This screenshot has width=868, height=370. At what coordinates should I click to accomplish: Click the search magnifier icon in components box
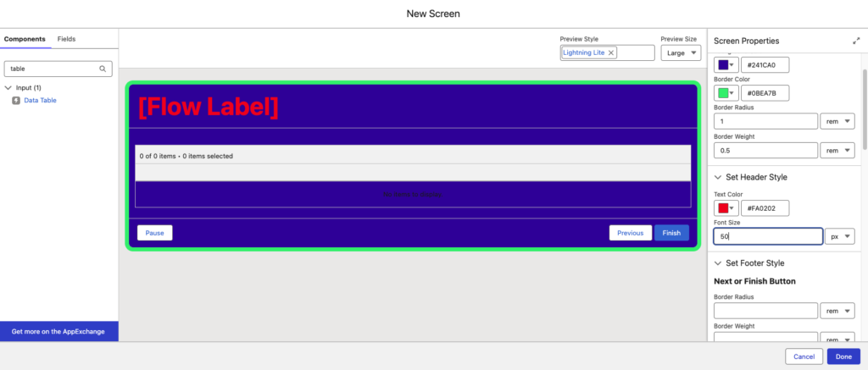[x=103, y=69]
